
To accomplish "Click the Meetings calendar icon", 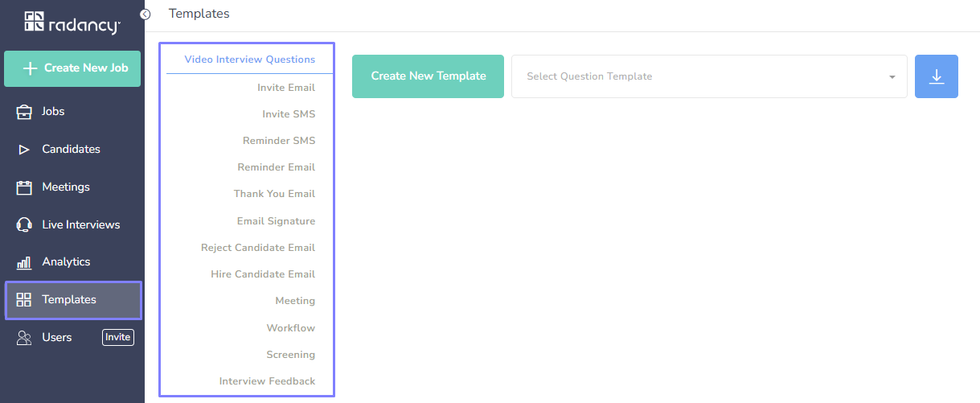I will pyautogui.click(x=24, y=187).
